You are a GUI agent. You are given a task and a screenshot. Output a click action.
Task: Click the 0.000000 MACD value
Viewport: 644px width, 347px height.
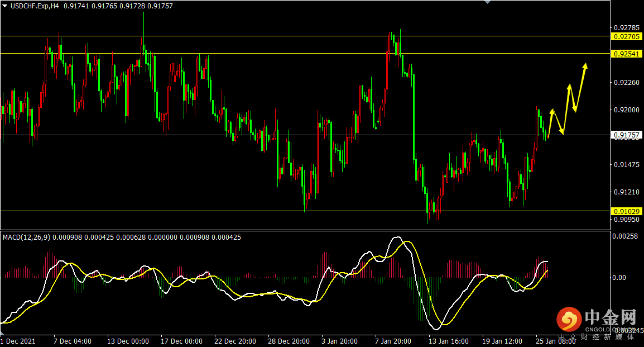162,237
